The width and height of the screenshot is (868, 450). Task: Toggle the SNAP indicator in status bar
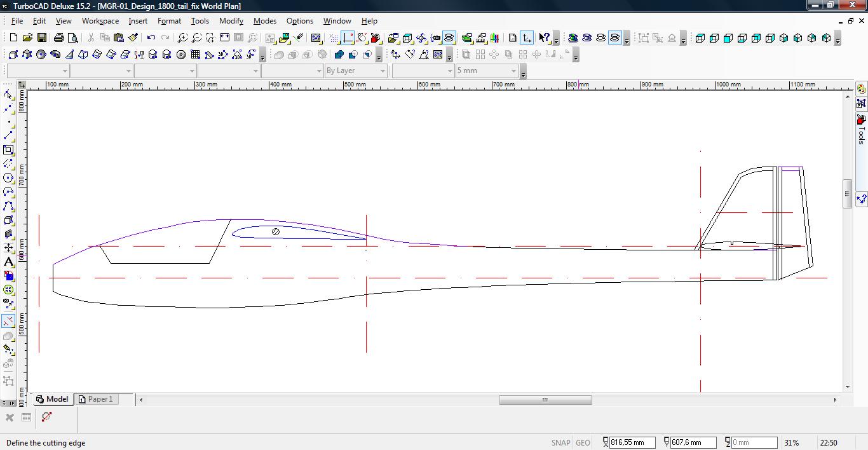560,442
